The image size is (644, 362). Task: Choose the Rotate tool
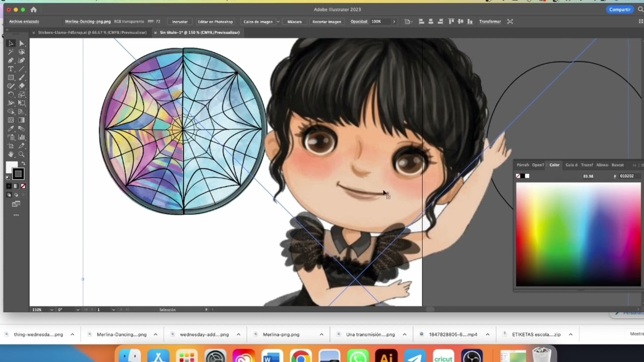(x=11, y=95)
